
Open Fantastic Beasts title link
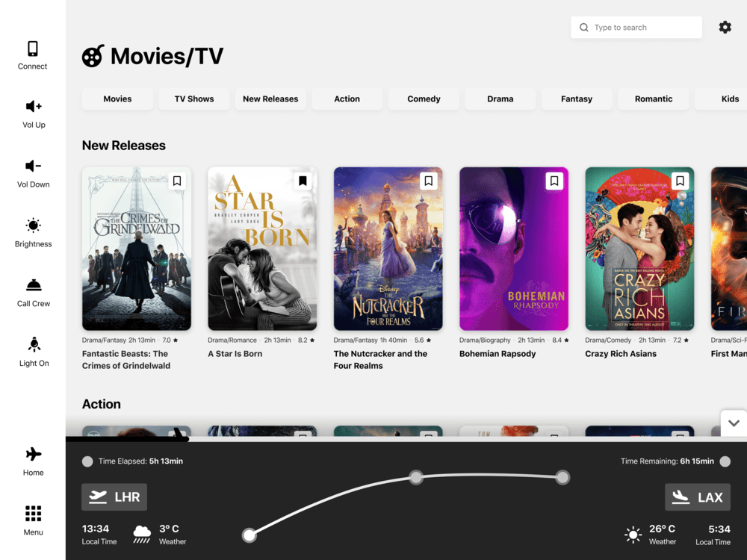126,360
